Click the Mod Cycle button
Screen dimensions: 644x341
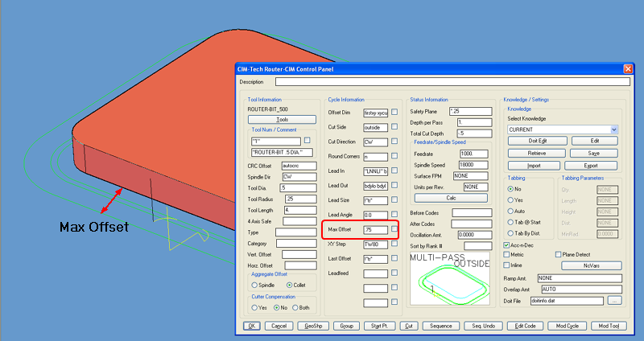(x=567, y=326)
